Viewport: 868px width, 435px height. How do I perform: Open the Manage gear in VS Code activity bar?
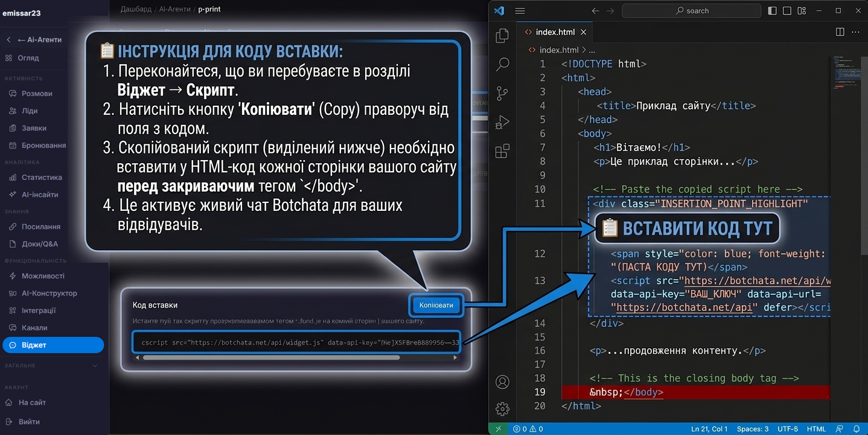(502, 408)
